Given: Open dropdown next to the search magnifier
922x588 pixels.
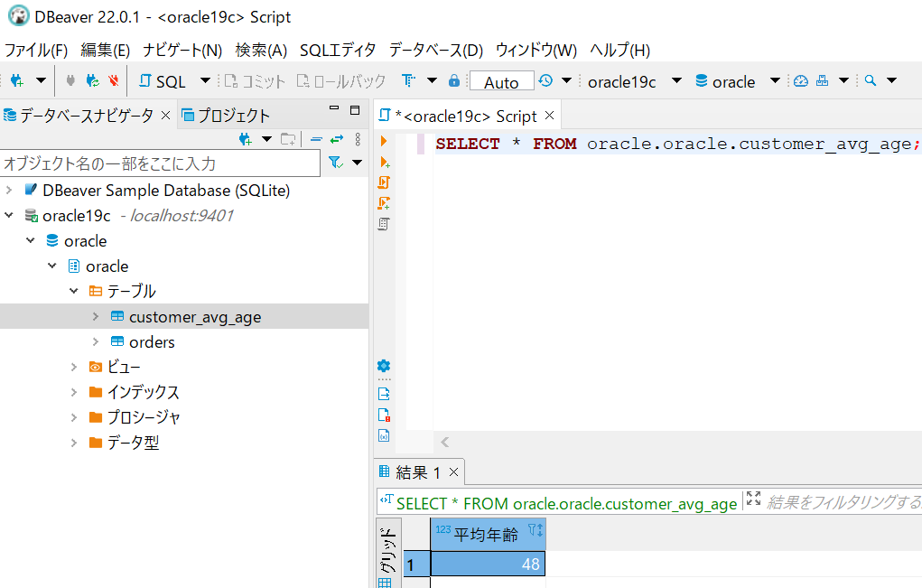Looking at the screenshot, I should pyautogui.click(x=892, y=80).
